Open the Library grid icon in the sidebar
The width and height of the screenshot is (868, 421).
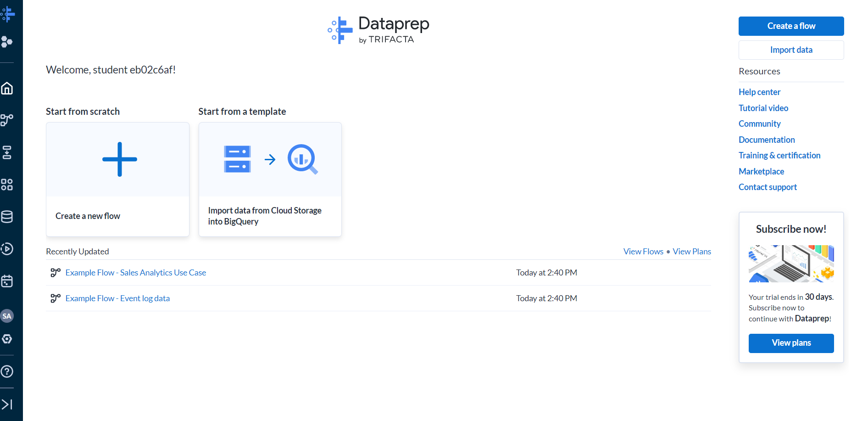click(7, 185)
